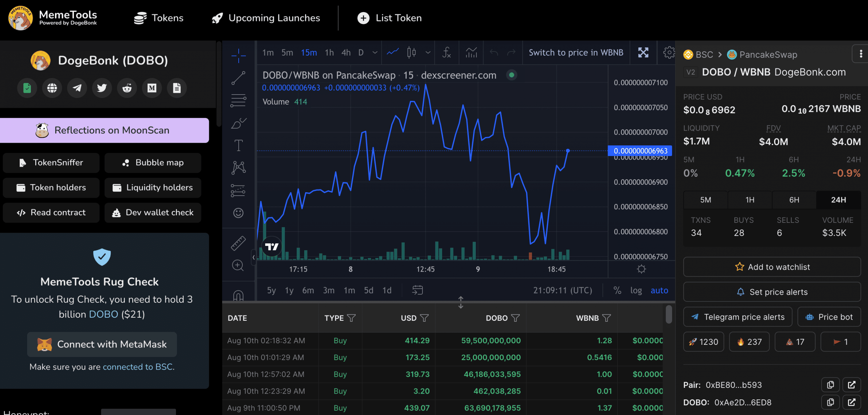Viewport: 868px width, 415px height.
Task: Open the Bubble map
Action: click(153, 163)
